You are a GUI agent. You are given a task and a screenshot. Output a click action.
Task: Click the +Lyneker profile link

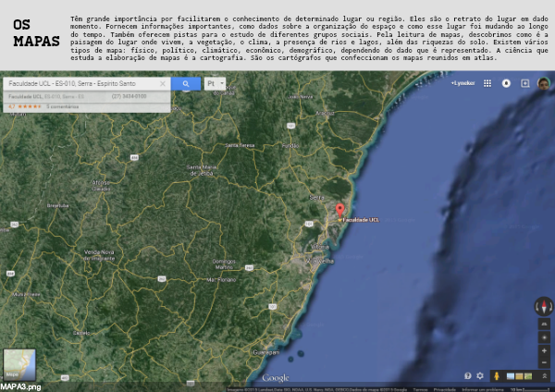pyautogui.click(x=462, y=83)
